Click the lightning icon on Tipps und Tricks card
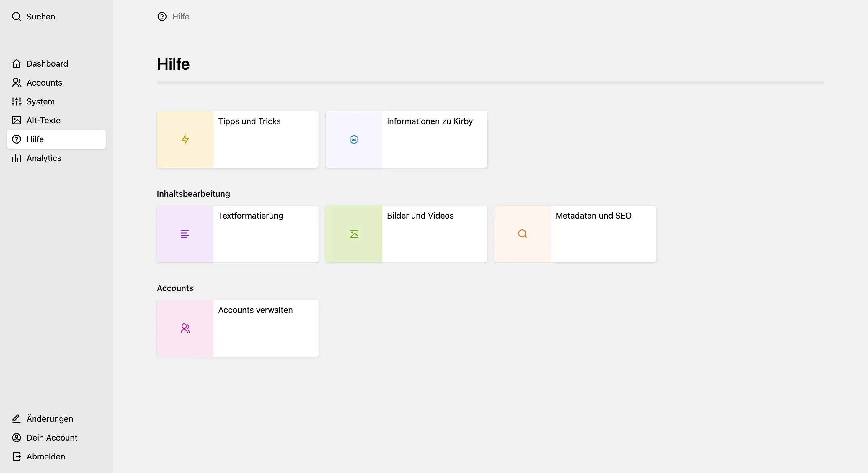868x473 pixels. [x=185, y=139]
